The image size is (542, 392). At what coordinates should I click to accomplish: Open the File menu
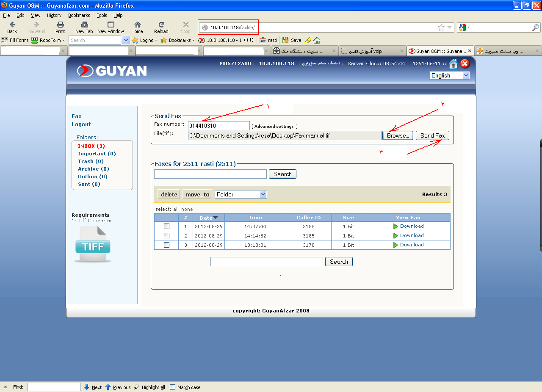coord(6,15)
